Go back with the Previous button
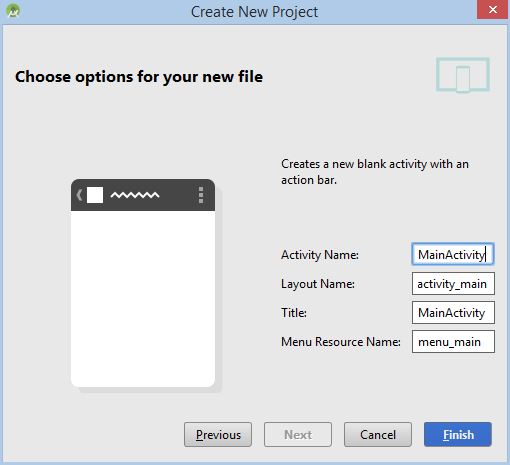This screenshot has height=465, width=510. click(218, 435)
